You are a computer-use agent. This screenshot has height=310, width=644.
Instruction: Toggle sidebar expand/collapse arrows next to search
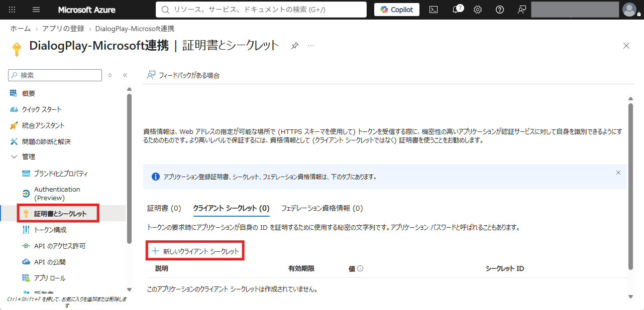point(111,75)
